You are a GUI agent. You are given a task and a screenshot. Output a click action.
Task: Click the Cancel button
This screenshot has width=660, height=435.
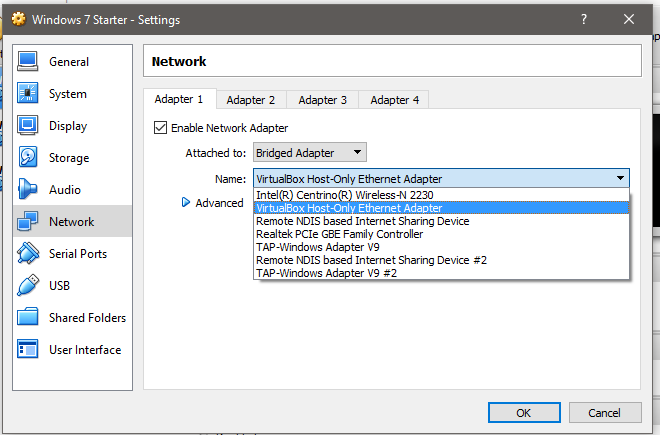tap(605, 413)
